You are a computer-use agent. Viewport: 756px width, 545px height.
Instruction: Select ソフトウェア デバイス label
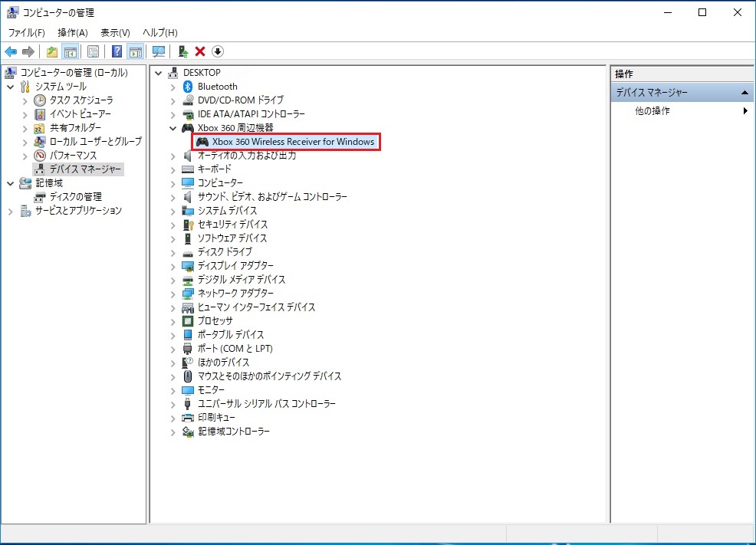point(232,238)
